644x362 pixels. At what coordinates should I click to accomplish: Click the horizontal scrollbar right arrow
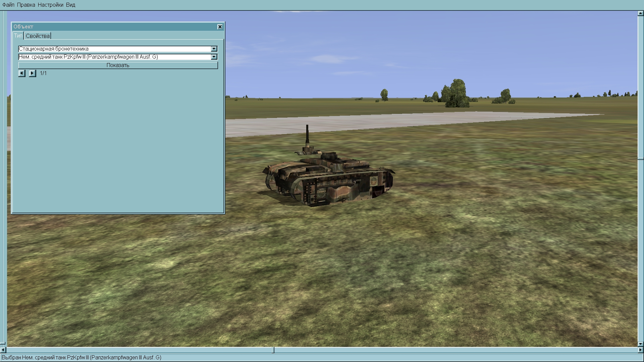(x=641, y=350)
